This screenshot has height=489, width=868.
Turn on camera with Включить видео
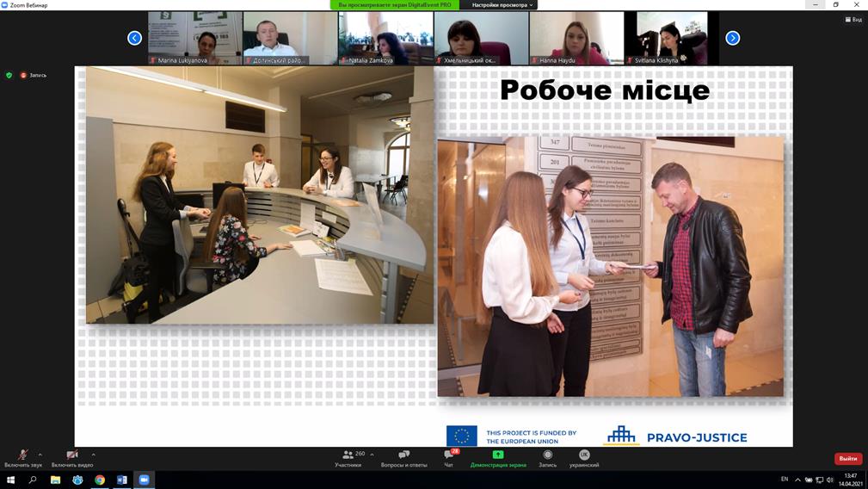pyautogui.click(x=71, y=456)
